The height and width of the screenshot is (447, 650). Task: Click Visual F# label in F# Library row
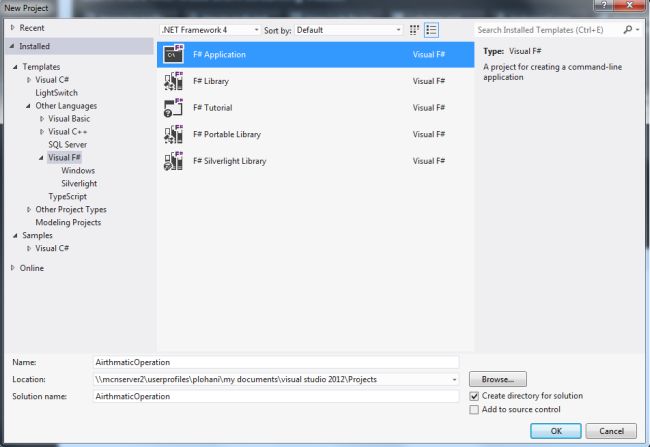[x=429, y=81]
